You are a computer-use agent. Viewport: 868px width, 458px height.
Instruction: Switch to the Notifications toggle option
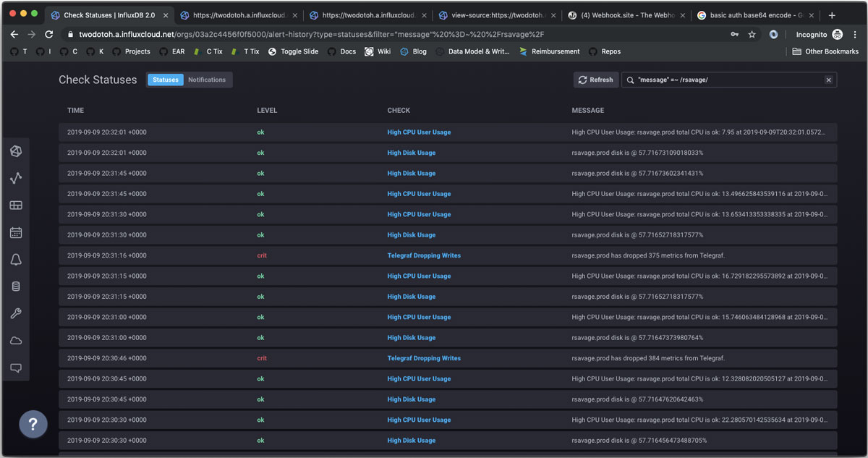tap(208, 80)
